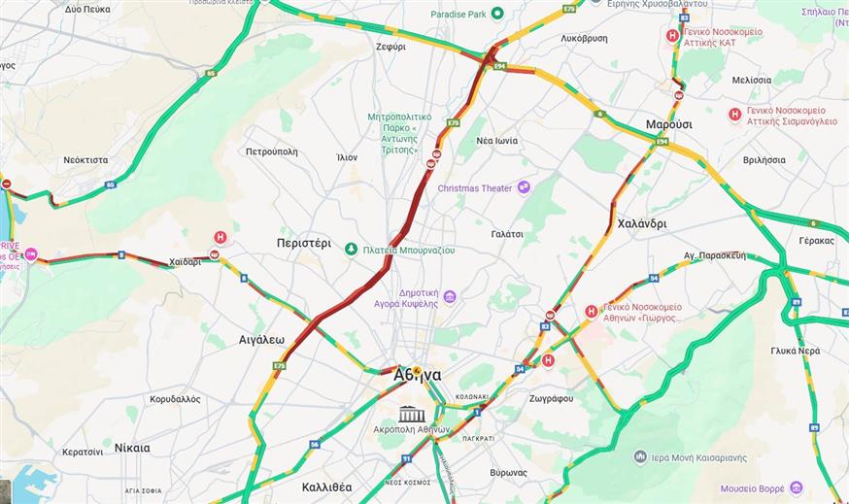The width and height of the screenshot is (849, 504).
Task: Select the hospital icon above Χαϊδάρι
Action: coord(220,237)
